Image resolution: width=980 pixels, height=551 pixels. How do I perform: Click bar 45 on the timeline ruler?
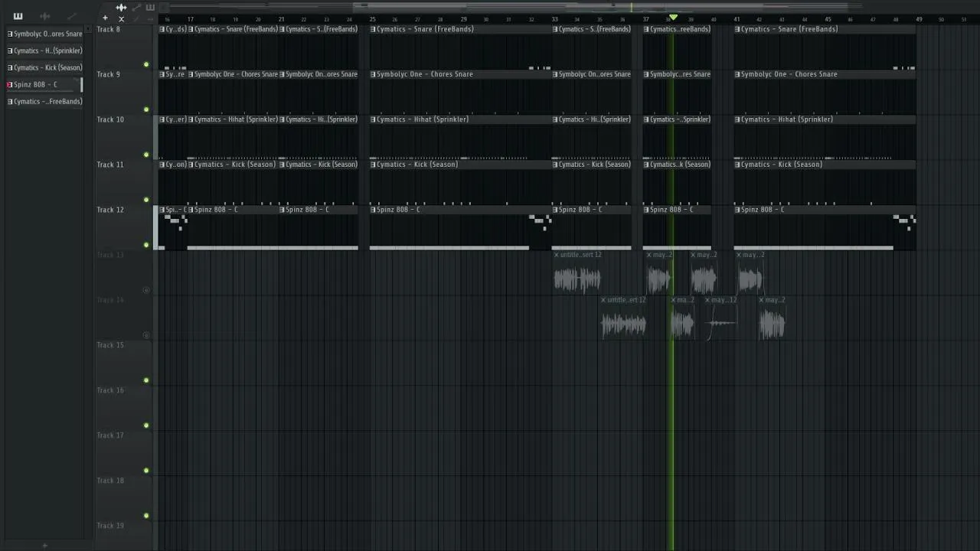(x=828, y=19)
